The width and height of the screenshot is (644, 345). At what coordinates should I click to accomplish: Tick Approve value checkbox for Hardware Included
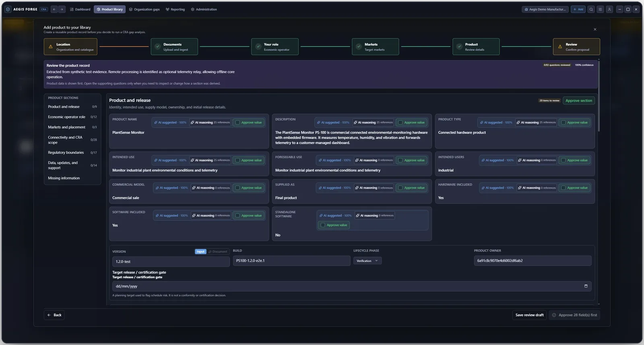coord(563,188)
